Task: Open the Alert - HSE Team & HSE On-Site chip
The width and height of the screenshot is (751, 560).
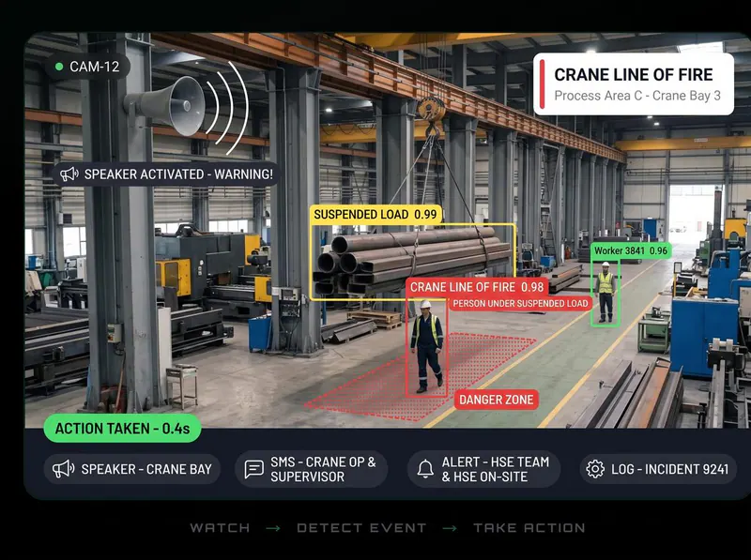Action: tap(483, 469)
